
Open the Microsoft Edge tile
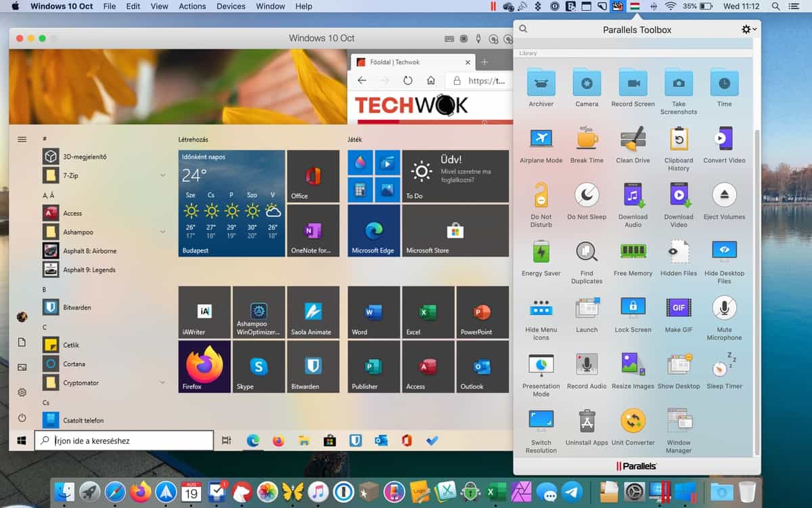pos(374,231)
